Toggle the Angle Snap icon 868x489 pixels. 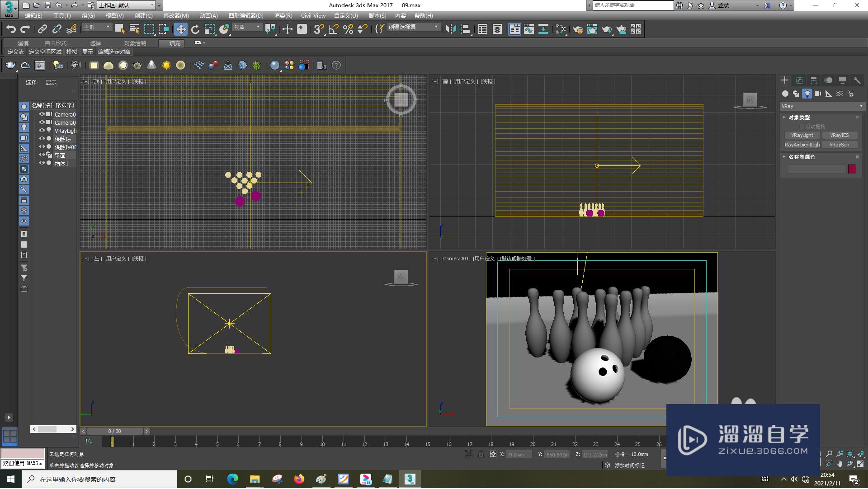334,29
